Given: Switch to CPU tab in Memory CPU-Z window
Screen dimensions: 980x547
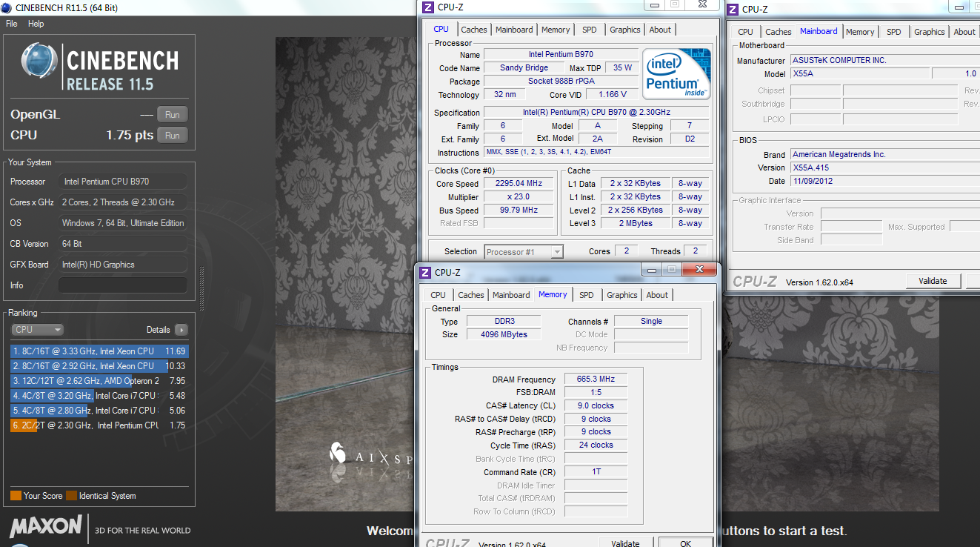Looking at the screenshot, I should pyautogui.click(x=438, y=295).
